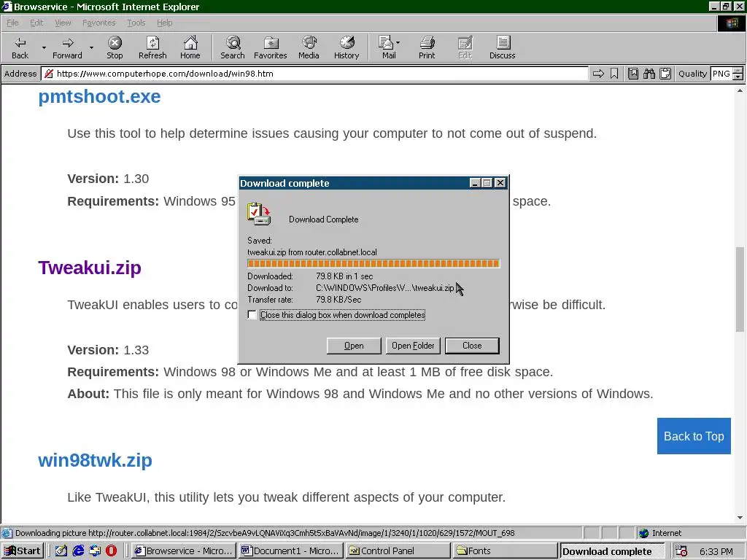Open the Forward history dropdown arrow
This screenshot has height=560, width=747.
[x=91, y=47]
